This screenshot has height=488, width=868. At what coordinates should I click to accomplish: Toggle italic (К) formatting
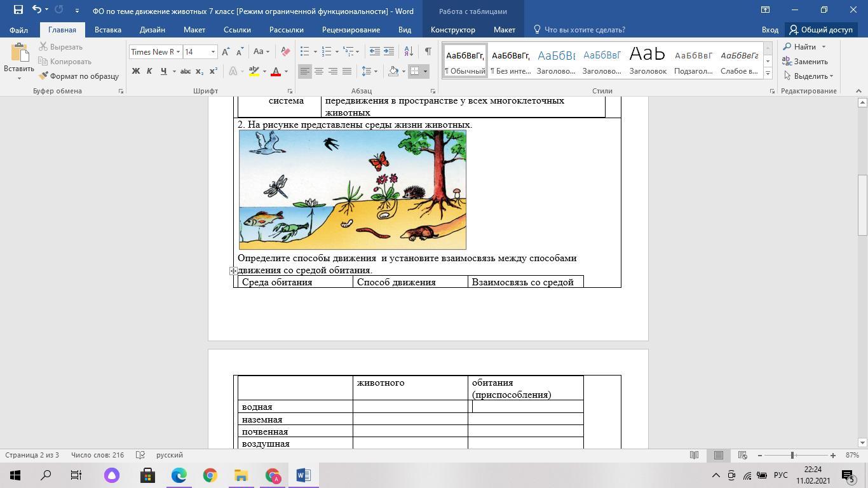pyautogui.click(x=149, y=71)
